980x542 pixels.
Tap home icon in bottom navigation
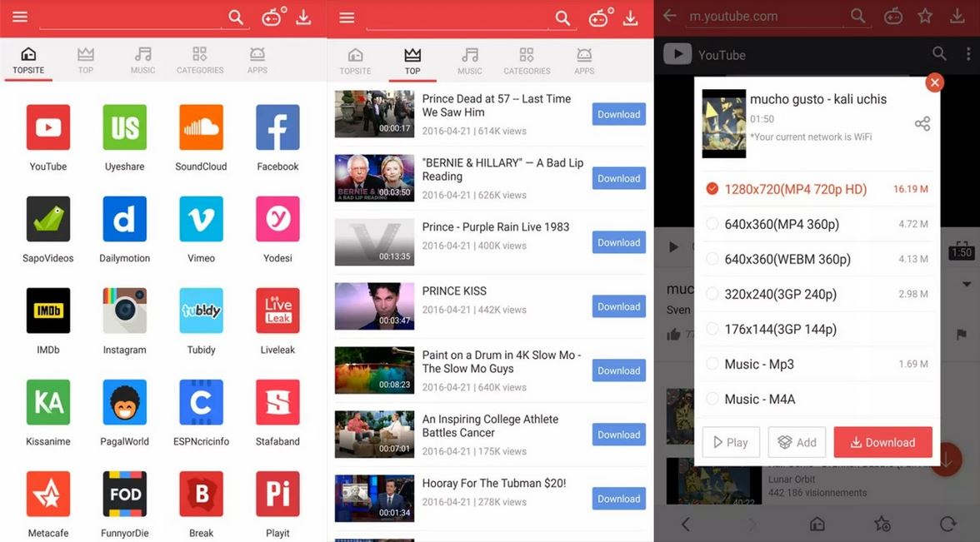tap(817, 523)
